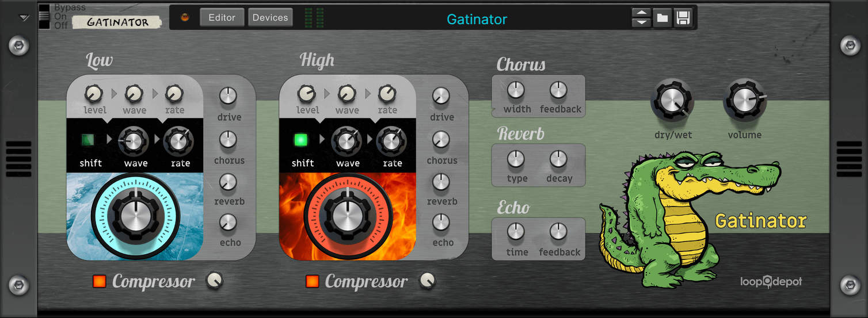The width and height of the screenshot is (868, 318).
Task: Open the Gatinator patch name display
Action: click(477, 19)
